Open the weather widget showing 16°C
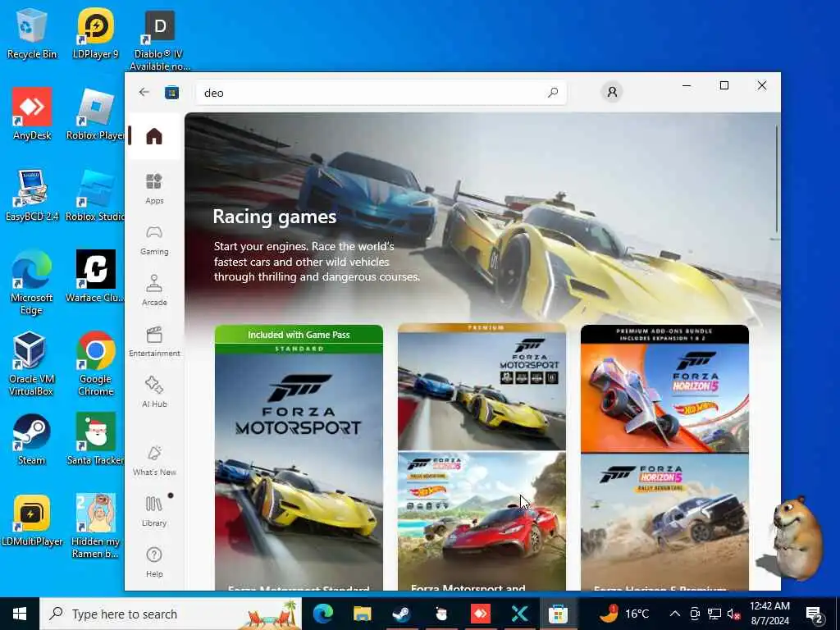 (x=624, y=614)
